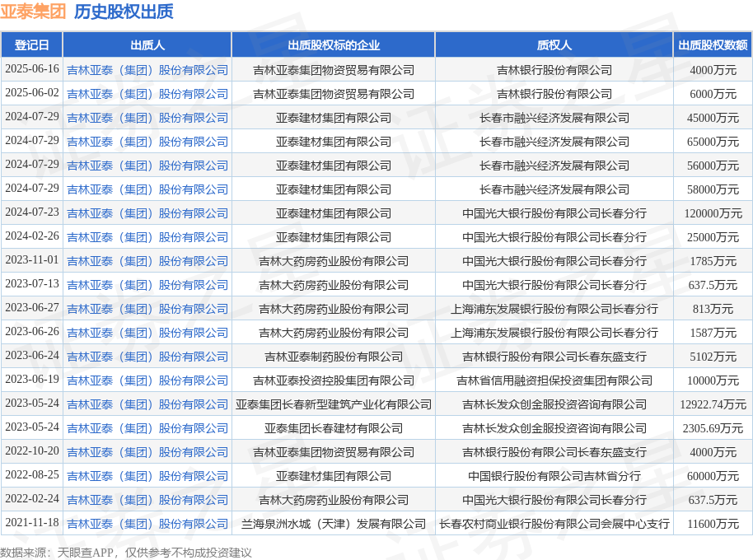Screen dimensions: 753x560
Task: Click 吉林大药房药业股份有限公司 in the 2022-02-24 row
Action: click(x=334, y=500)
